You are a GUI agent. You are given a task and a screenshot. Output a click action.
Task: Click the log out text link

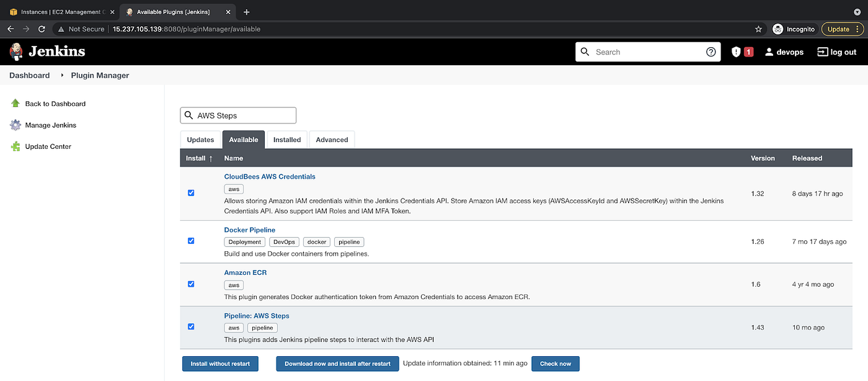(843, 52)
